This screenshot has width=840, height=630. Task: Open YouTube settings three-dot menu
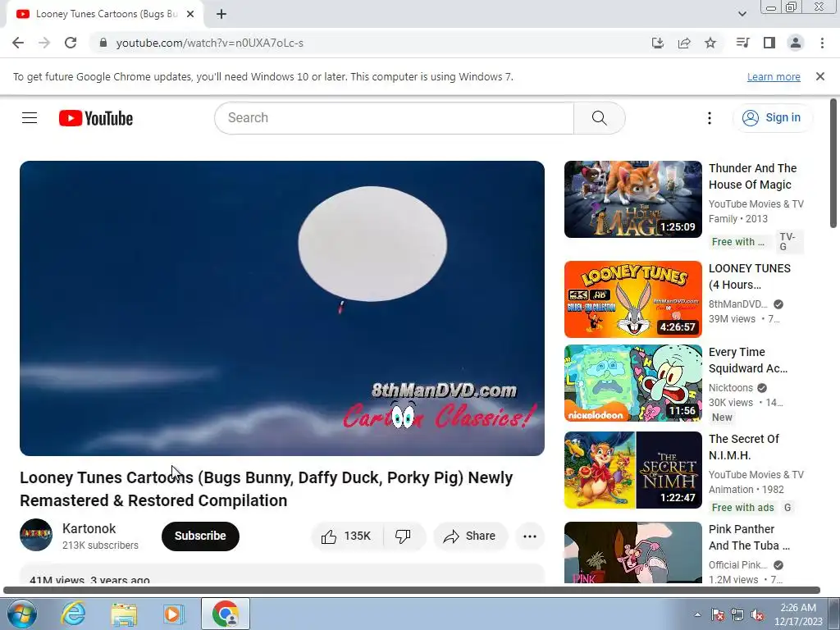pyautogui.click(x=710, y=118)
